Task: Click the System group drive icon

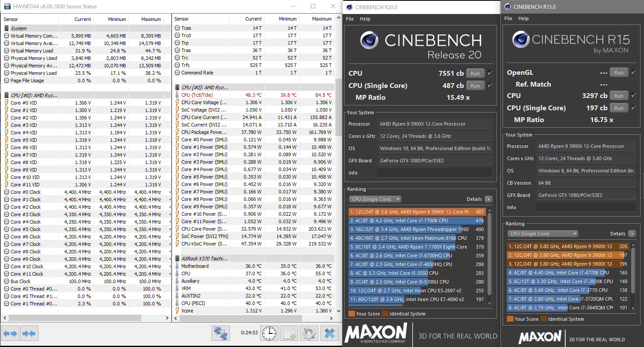Action: (6, 28)
